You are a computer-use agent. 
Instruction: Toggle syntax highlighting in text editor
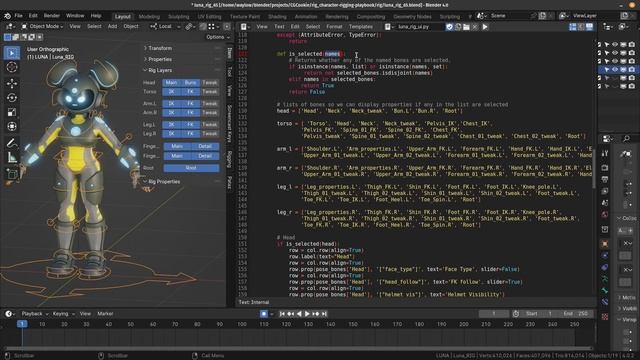tap(589, 27)
